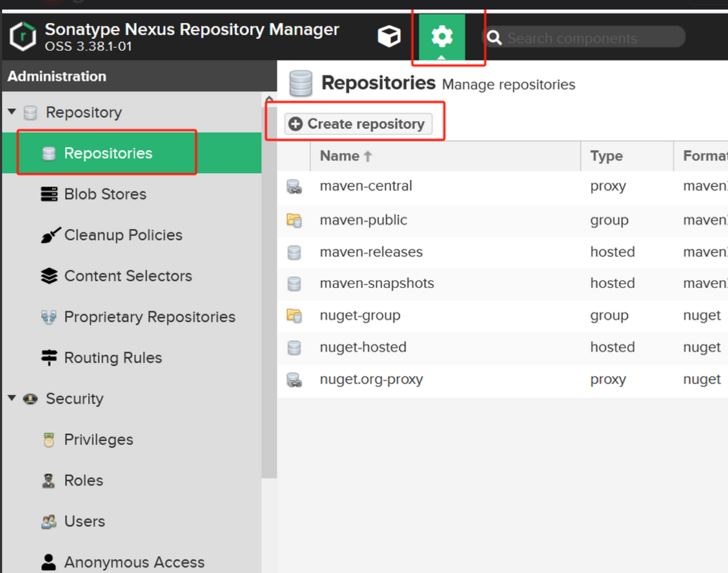Image resolution: width=728 pixels, height=573 pixels.
Task: Collapse the Repository tree section
Action: tap(12, 112)
